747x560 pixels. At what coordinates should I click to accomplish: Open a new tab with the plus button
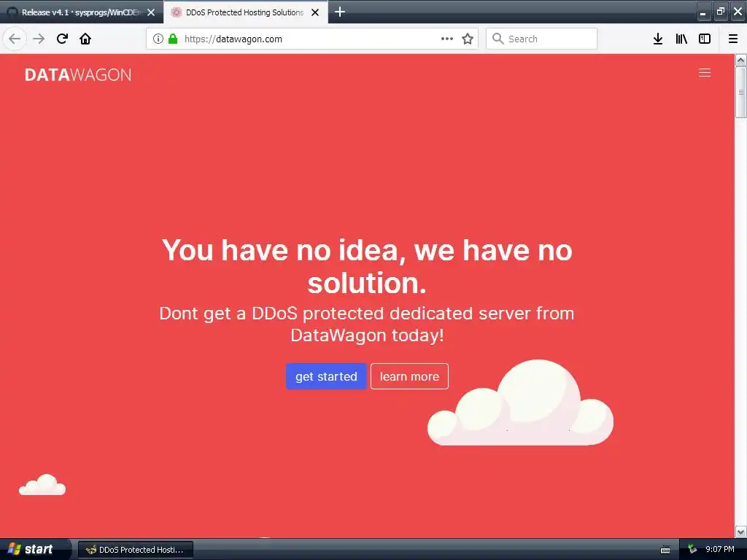(340, 12)
